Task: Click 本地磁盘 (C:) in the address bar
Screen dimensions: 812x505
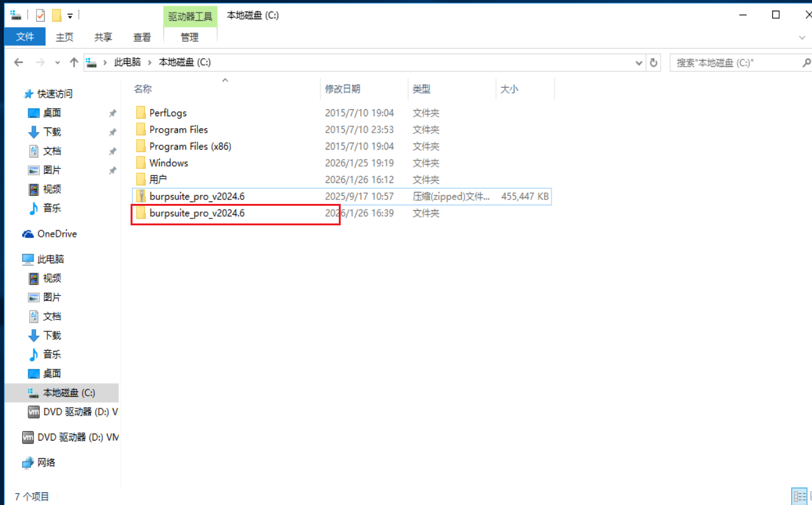Action: 185,62
